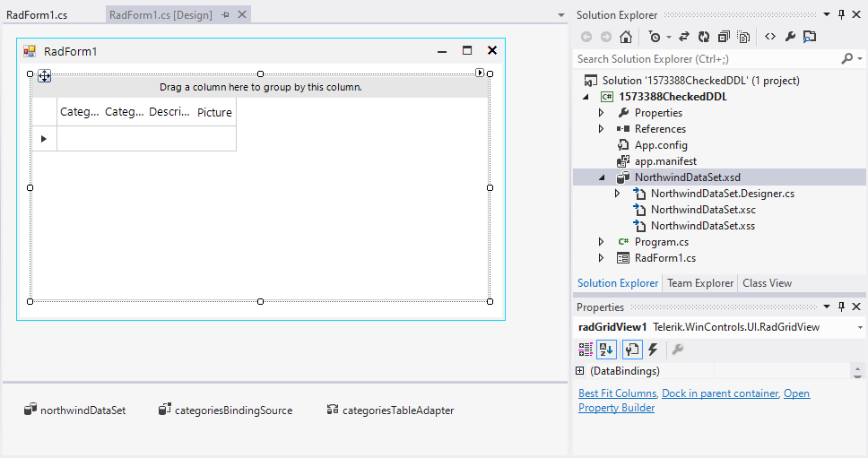Pin the Properties panel
The width and height of the screenshot is (868, 458).
(841, 307)
